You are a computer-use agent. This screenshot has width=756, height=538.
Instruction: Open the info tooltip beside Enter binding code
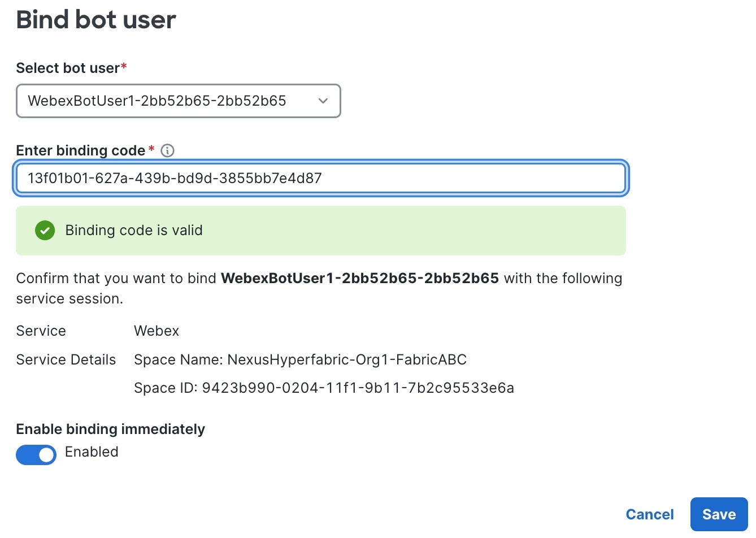(167, 150)
